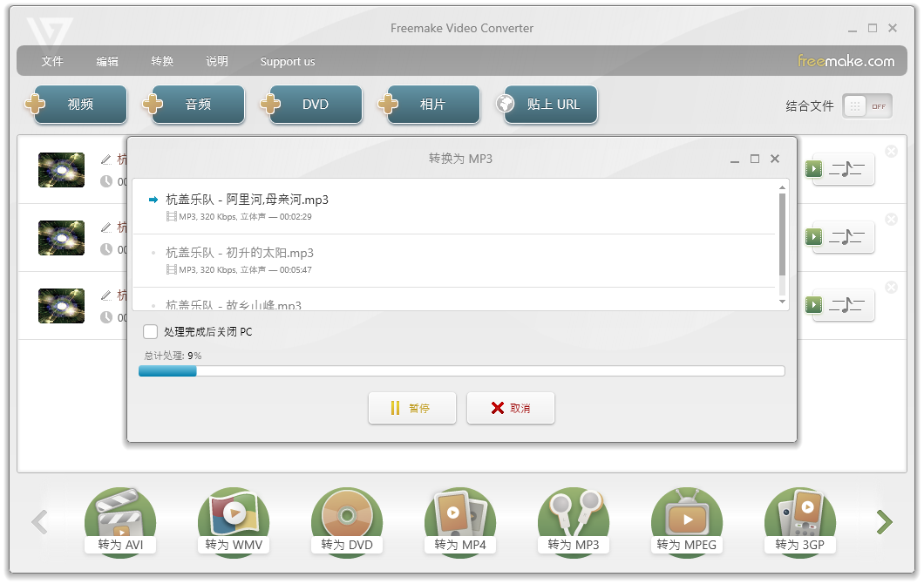Enable 处理完成后关闭 PC option
924x584 pixels.
click(150, 332)
